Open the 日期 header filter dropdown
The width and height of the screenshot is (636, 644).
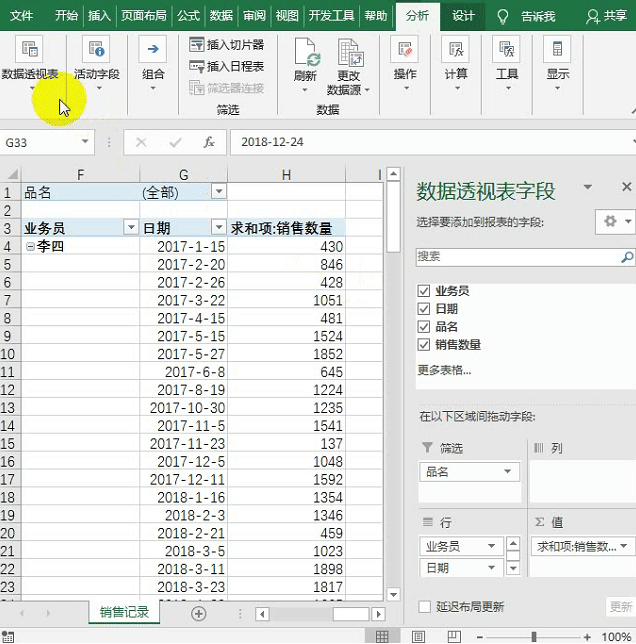tap(219, 227)
